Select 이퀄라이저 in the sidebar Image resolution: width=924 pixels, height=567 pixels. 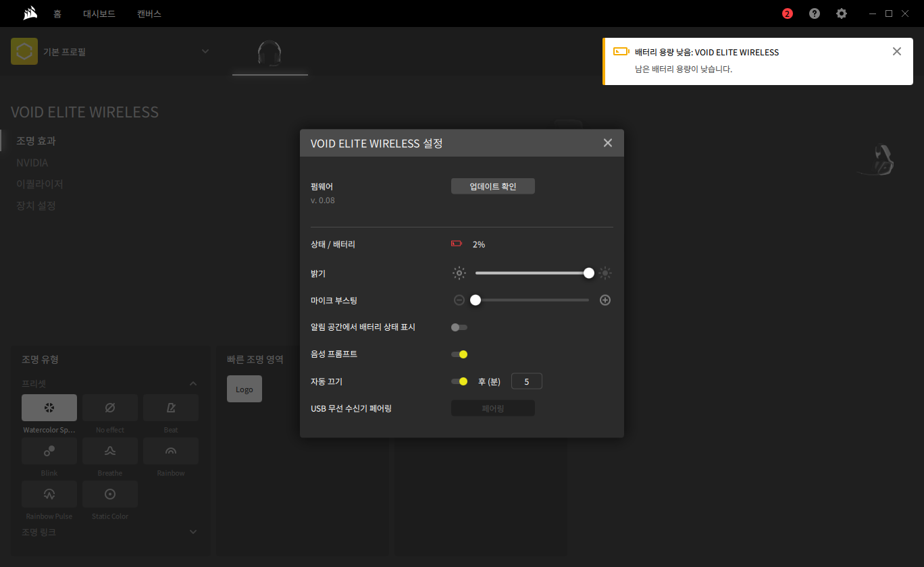[39, 184]
